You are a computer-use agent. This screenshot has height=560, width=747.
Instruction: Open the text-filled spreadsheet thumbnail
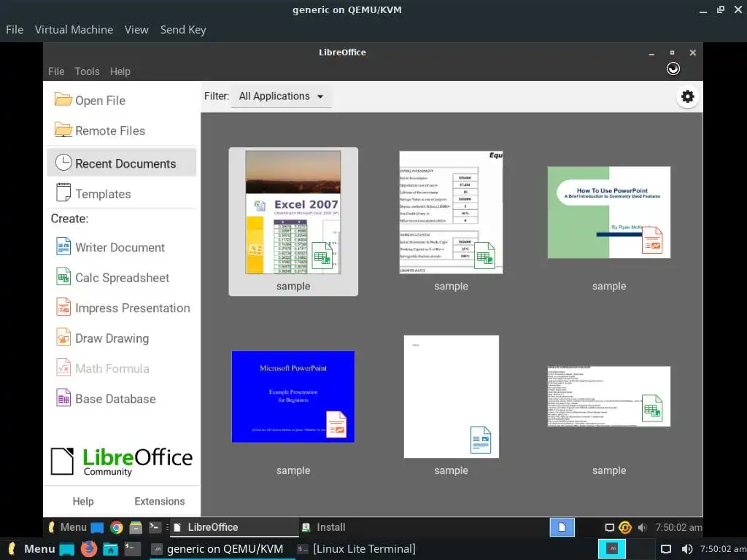coord(609,397)
